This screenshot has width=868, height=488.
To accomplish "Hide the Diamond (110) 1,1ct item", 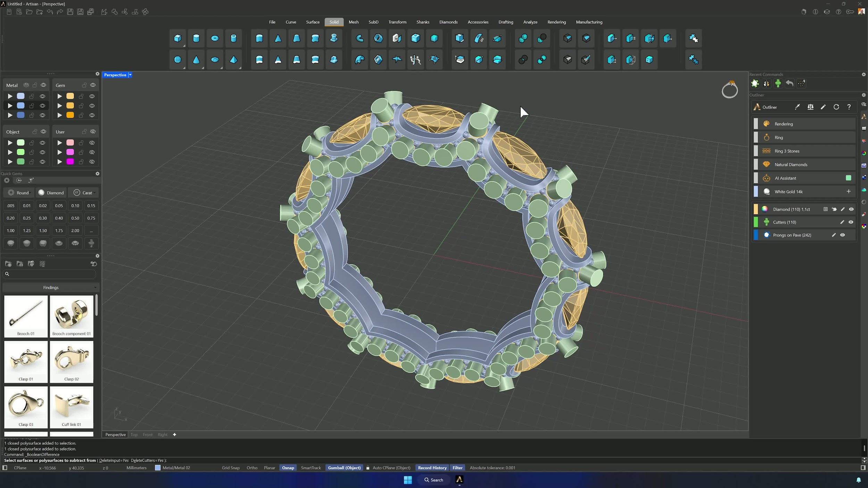I will 851,209.
